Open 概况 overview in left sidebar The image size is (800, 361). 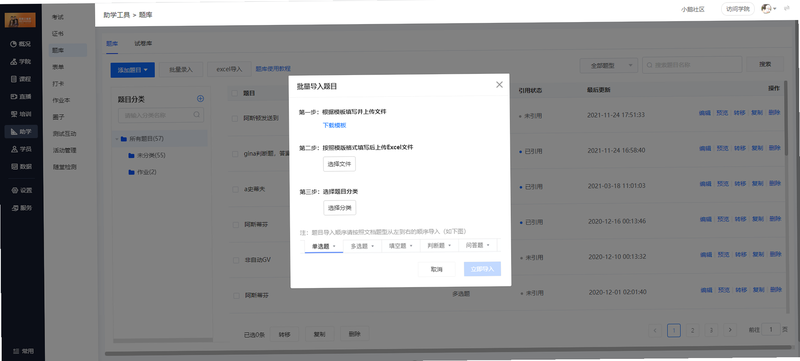pyautogui.click(x=21, y=44)
